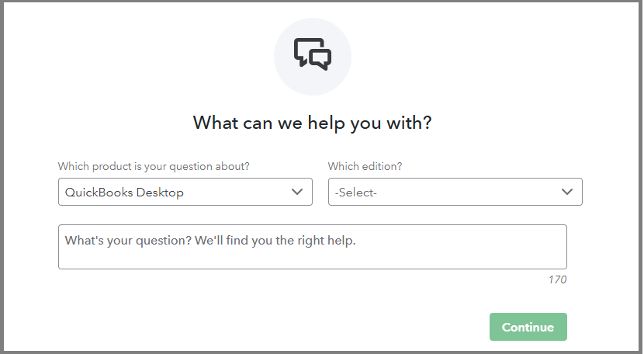Image resolution: width=644 pixels, height=354 pixels.
Task: Click the "Which edition?" label
Action: click(x=365, y=167)
